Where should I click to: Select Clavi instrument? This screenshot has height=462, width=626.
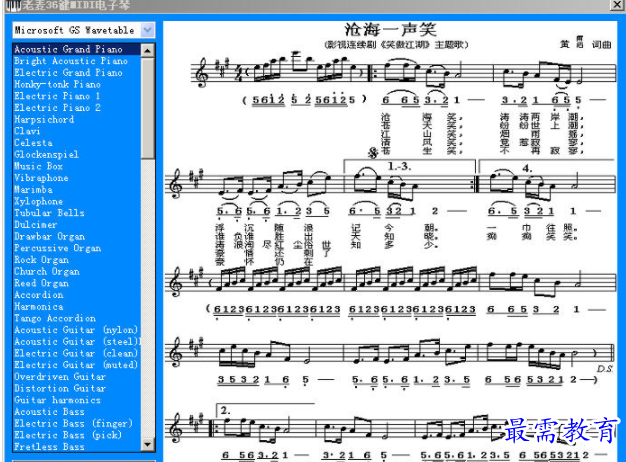click(77, 131)
